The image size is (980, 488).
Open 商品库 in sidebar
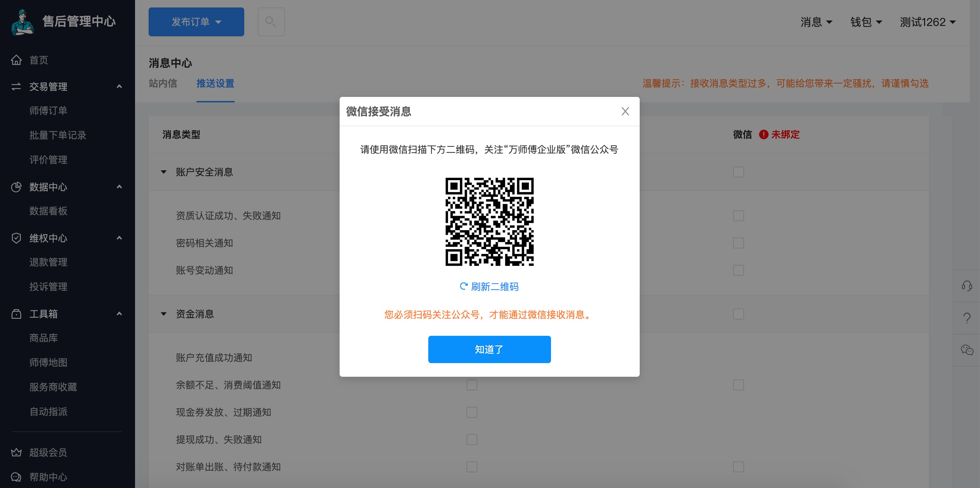(44, 338)
